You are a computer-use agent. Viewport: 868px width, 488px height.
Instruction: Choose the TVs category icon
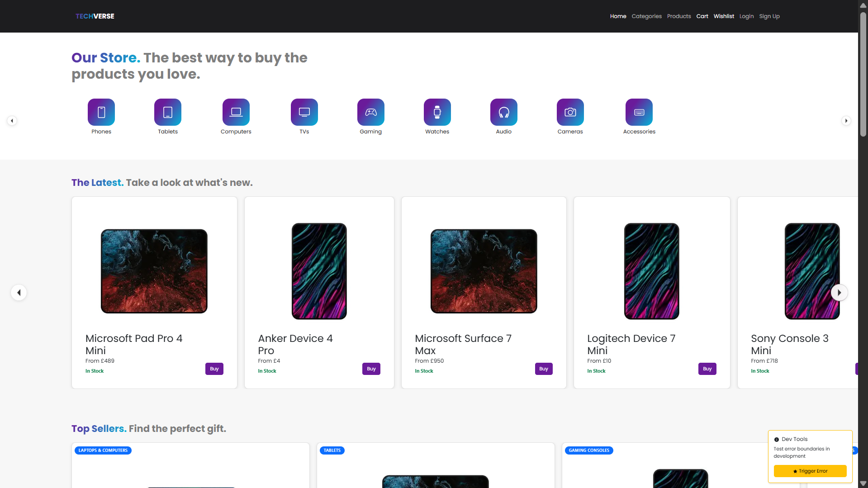[304, 112]
